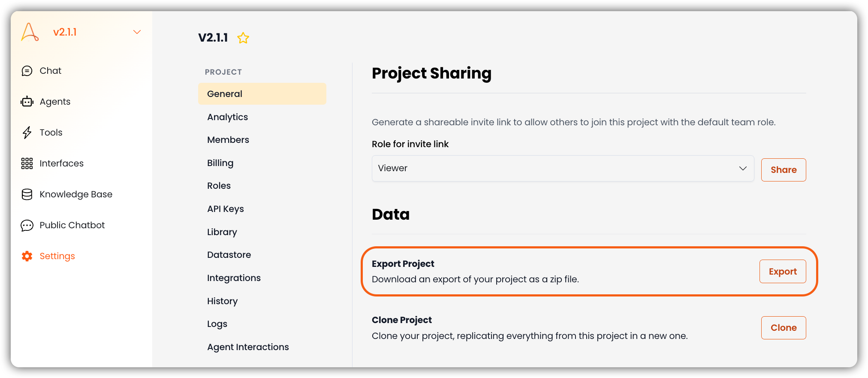Screen dimensions: 868x378
Task: Open Knowledge Base via the database icon
Action: click(x=27, y=194)
